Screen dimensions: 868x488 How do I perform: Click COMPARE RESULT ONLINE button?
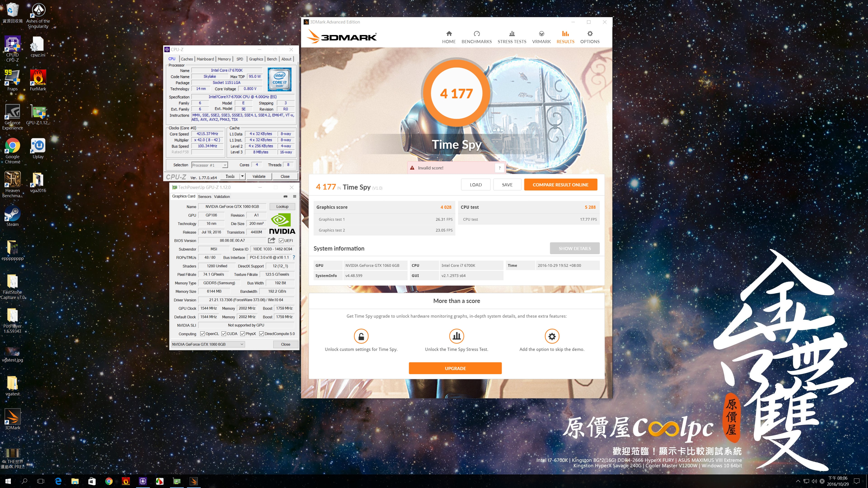coord(560,185)
